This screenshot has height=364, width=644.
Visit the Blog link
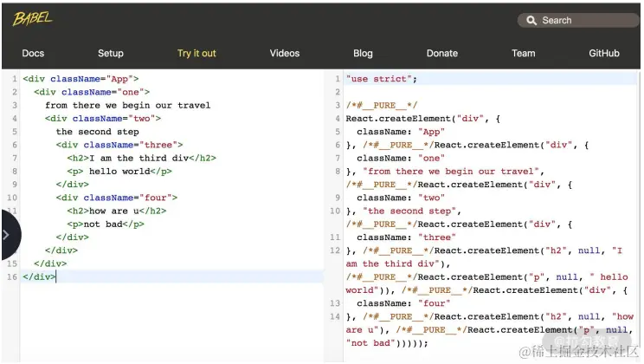tap(363, 54)
